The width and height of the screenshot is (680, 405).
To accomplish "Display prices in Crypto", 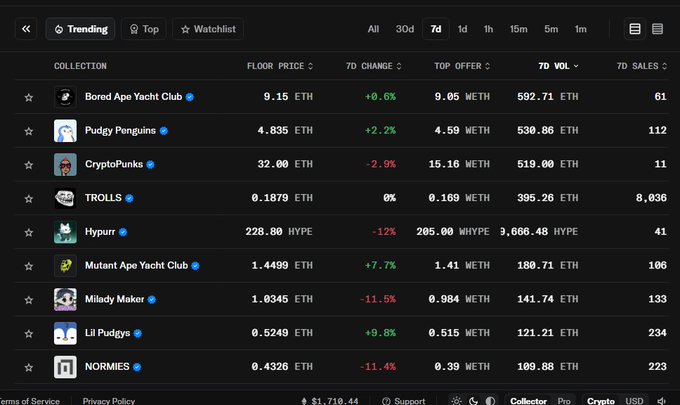I will point(601,401).
